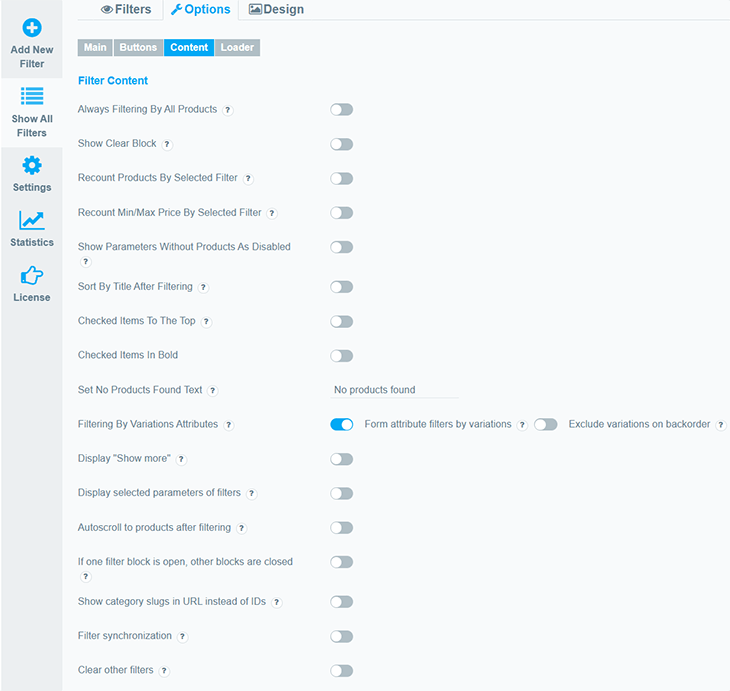
Task: Enable Display "Show more" toggle
Action: [342, 460]
